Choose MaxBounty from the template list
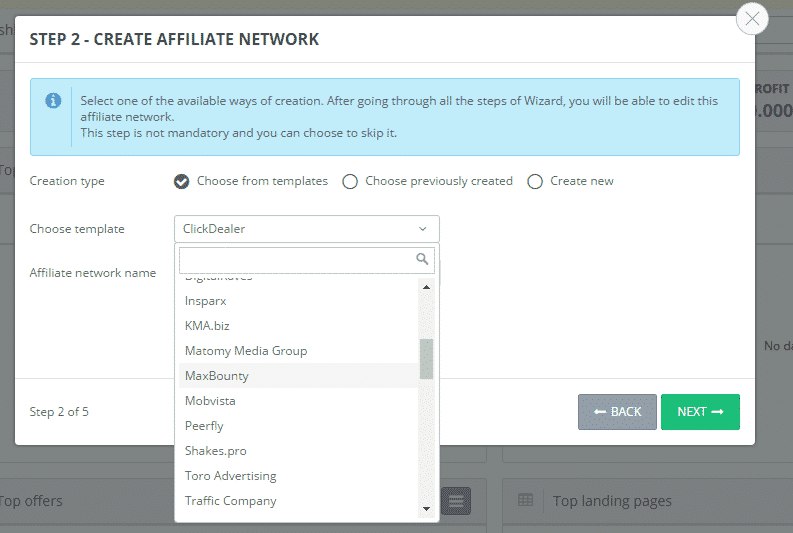Screen dimensions: 793x533 click(x=217, y=376)
